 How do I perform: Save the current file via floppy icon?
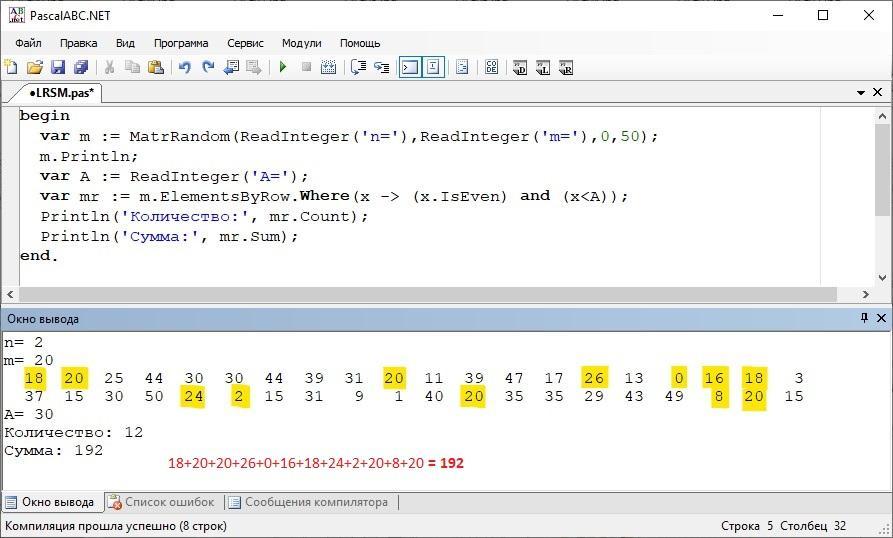tap(57, 67)
